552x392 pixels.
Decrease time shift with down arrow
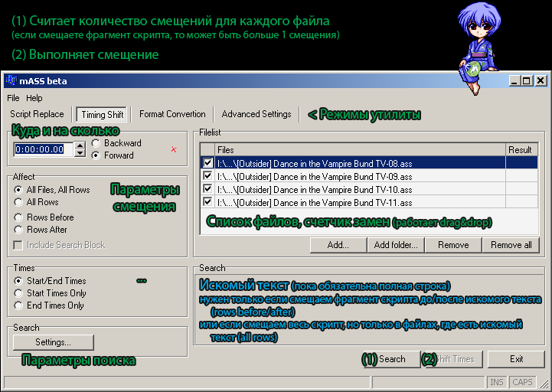point(80,153)
